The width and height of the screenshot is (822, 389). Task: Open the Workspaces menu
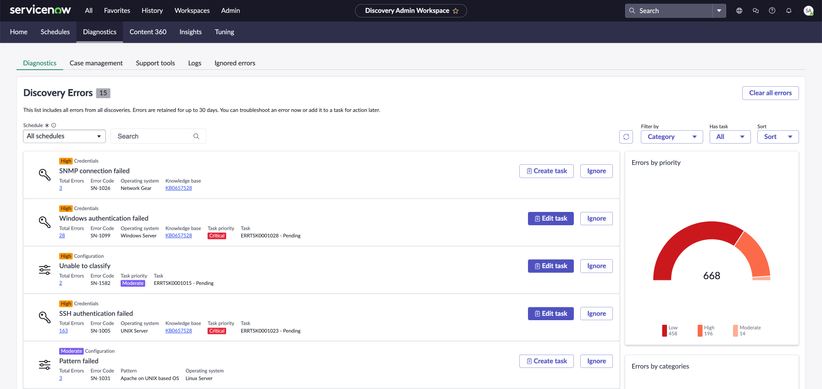[192, 10]
